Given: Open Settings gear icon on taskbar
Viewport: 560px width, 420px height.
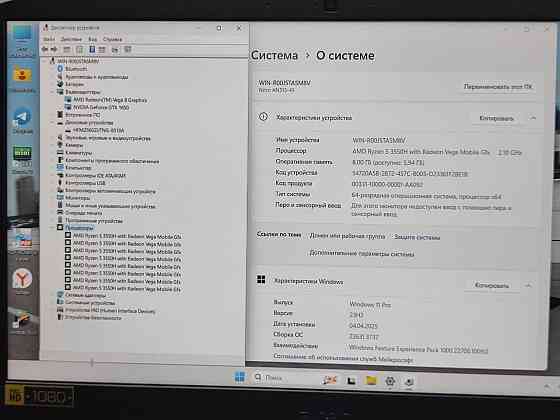Looking at the screenshot, I should pyautogui.click(x=390, y=381).
